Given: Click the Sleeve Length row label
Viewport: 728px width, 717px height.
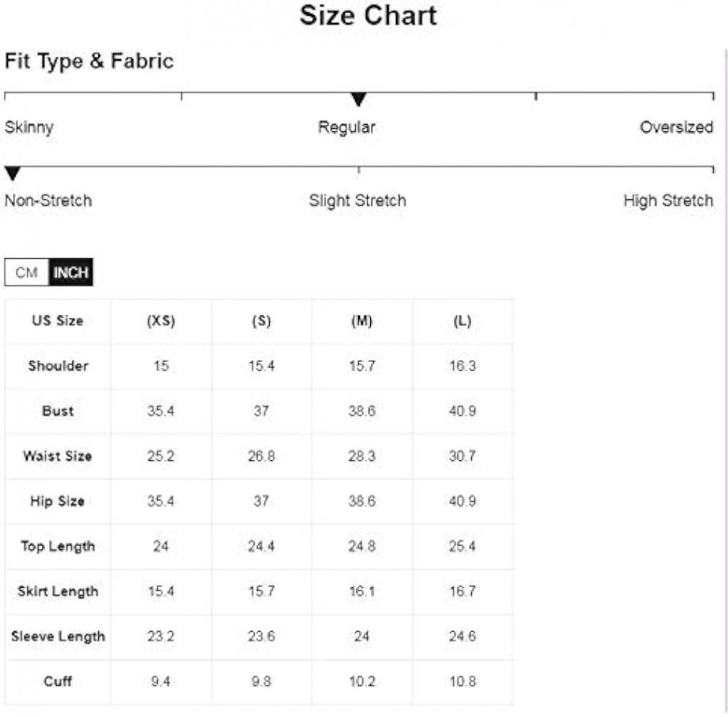Looking at the screenshot, I should (58, 636).
